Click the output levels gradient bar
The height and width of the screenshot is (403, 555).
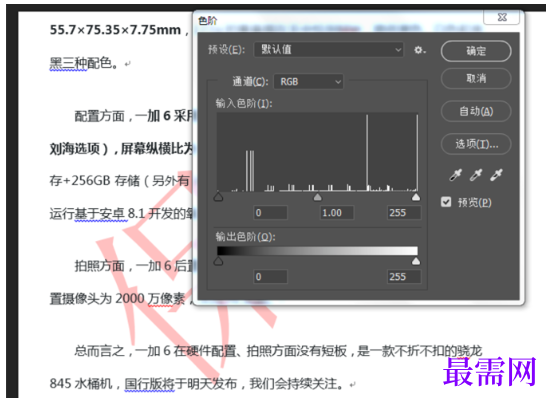(x=317, y=251)
